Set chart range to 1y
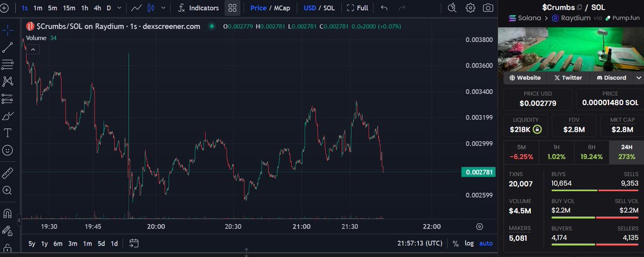 point(45,243)
